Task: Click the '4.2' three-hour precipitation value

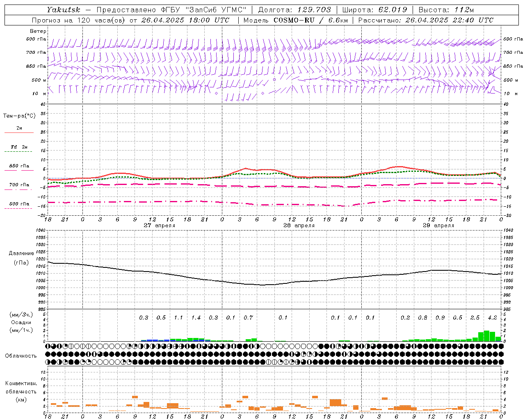Action: 493,317
